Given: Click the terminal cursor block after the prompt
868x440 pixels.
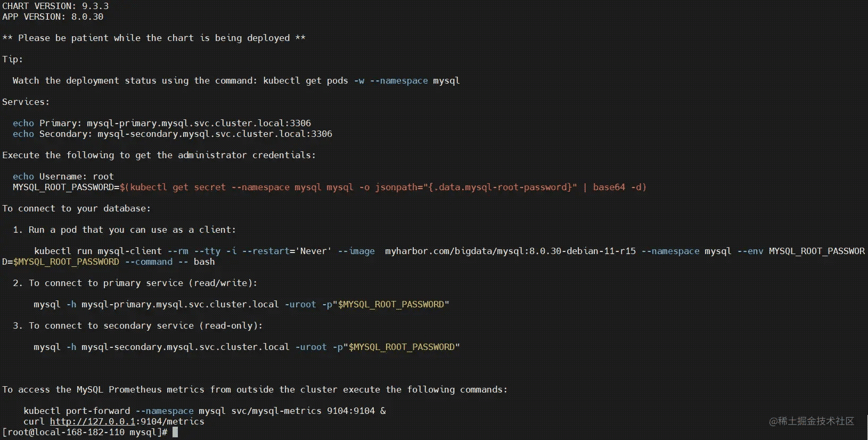Looking at the screenshot, I should (x=175, y=432).
